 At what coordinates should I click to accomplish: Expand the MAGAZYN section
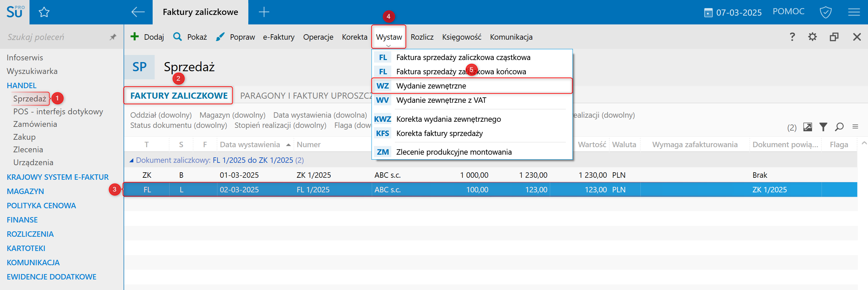(x=25, y=191)
